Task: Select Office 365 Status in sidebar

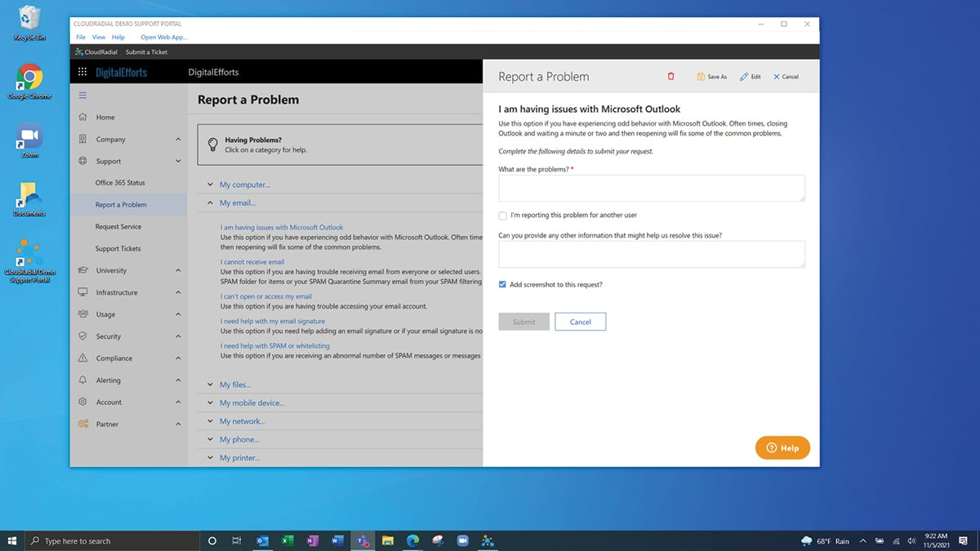Action: pyautogui.click(x=120, y=183)
